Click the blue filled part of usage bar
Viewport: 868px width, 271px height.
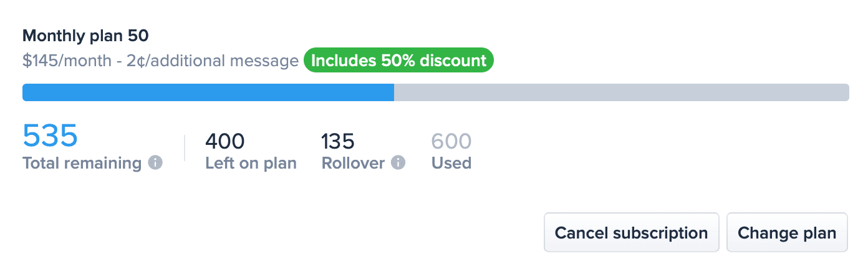click(208, 92)
